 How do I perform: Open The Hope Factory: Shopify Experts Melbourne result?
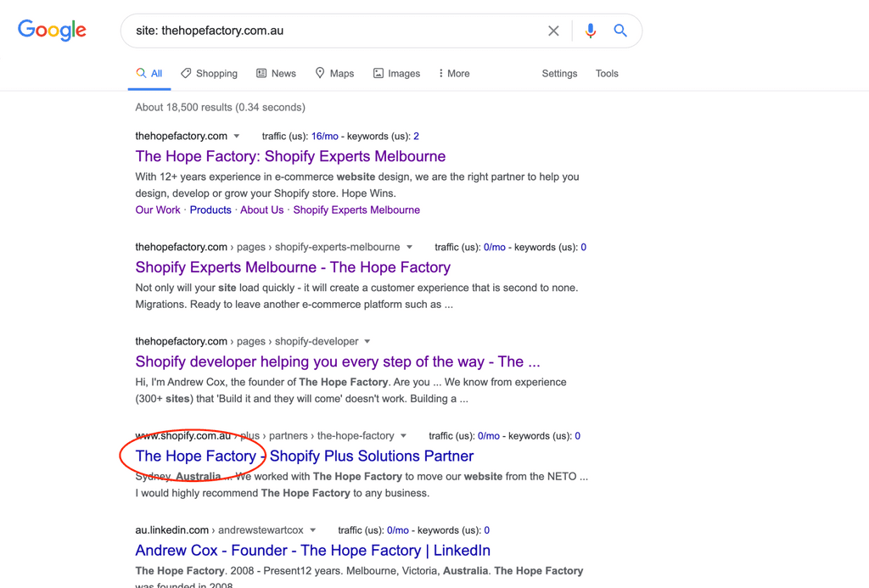click(290, 156)
